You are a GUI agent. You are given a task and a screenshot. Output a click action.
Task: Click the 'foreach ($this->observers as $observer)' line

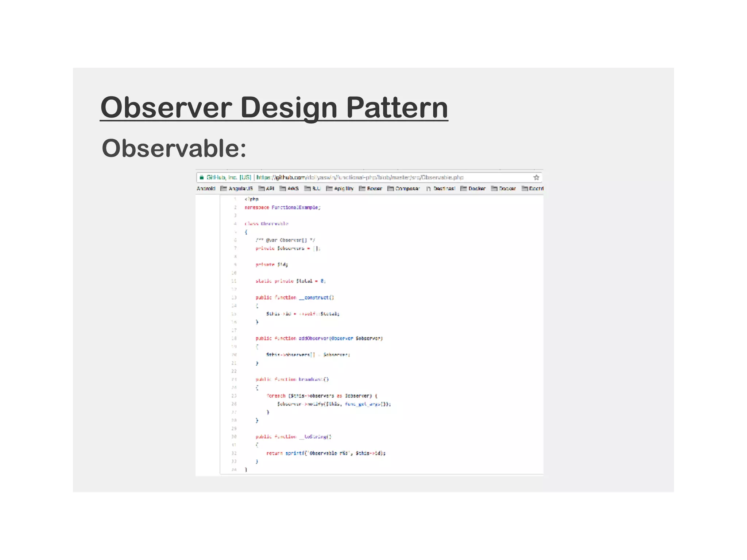(322, 396)
